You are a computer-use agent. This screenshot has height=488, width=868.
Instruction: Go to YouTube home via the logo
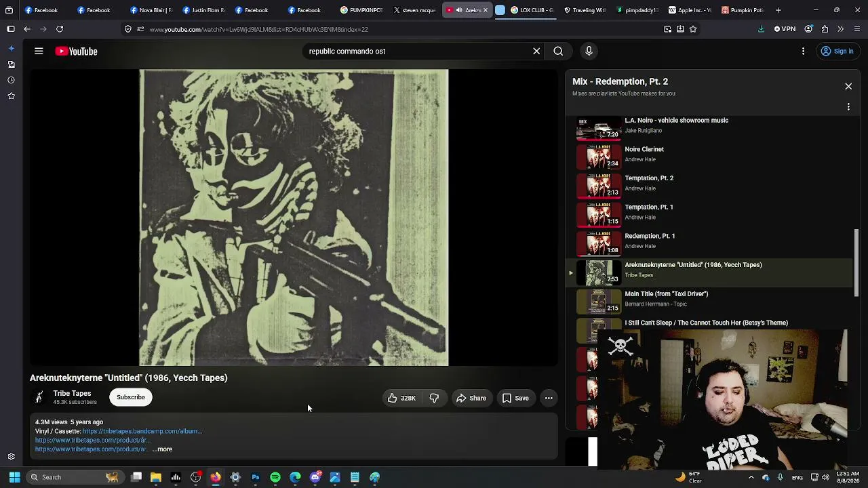[x=77, y=52]
